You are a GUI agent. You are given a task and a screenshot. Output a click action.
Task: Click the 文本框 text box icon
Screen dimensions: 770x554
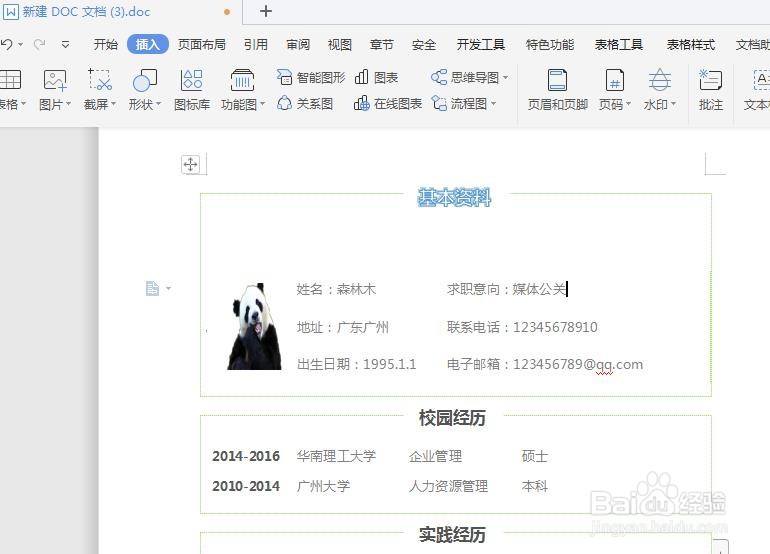760,80
